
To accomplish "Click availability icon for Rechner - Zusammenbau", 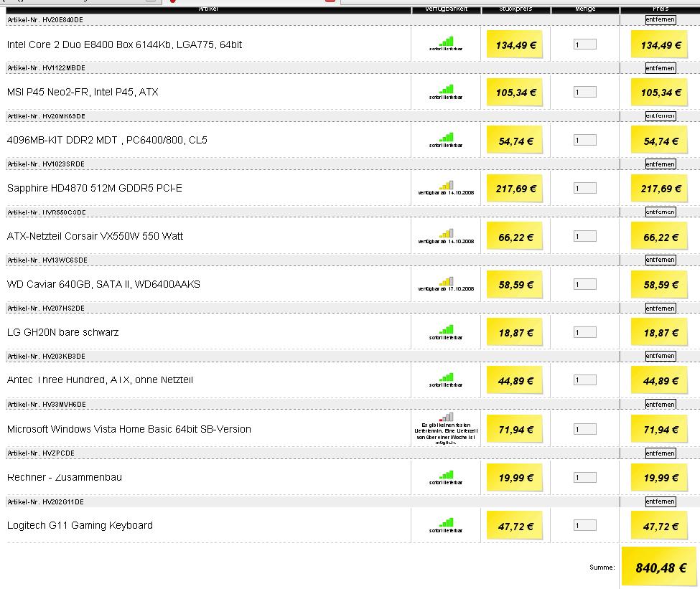I will click(446, 475).
